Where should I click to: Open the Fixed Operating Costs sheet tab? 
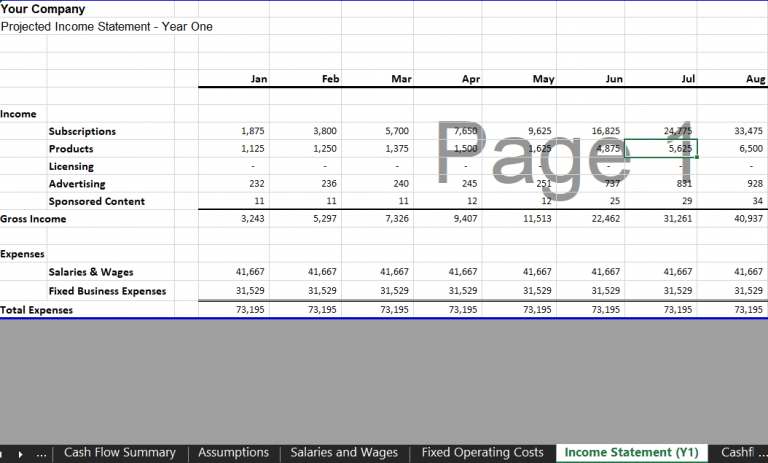(x=482, y=453)
